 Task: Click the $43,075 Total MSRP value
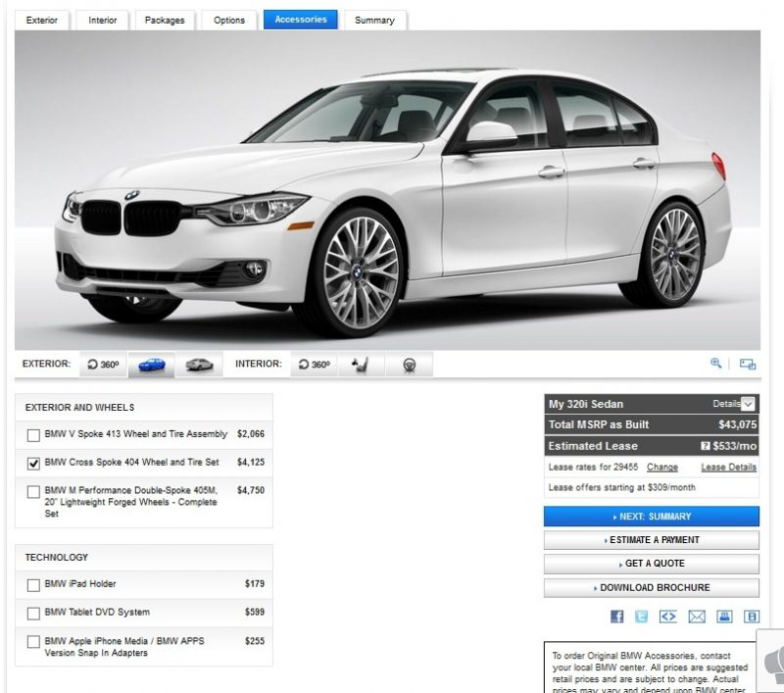click(738, 424)
